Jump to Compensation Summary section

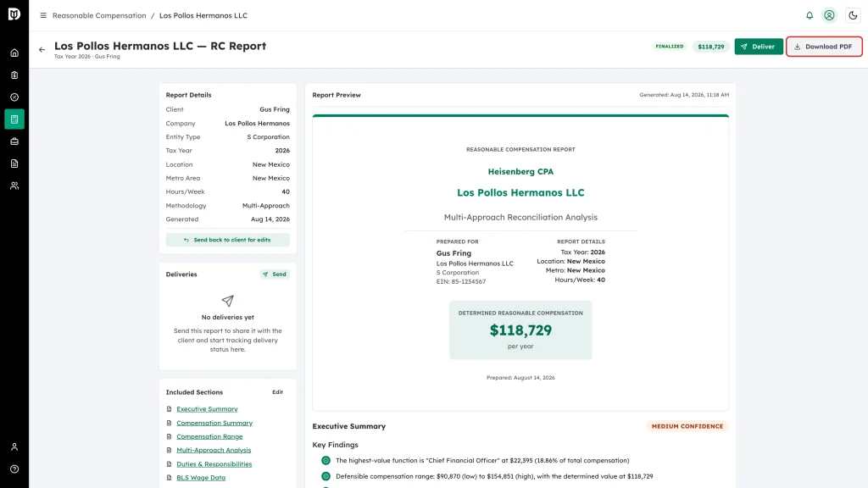(x=214, y=423)
